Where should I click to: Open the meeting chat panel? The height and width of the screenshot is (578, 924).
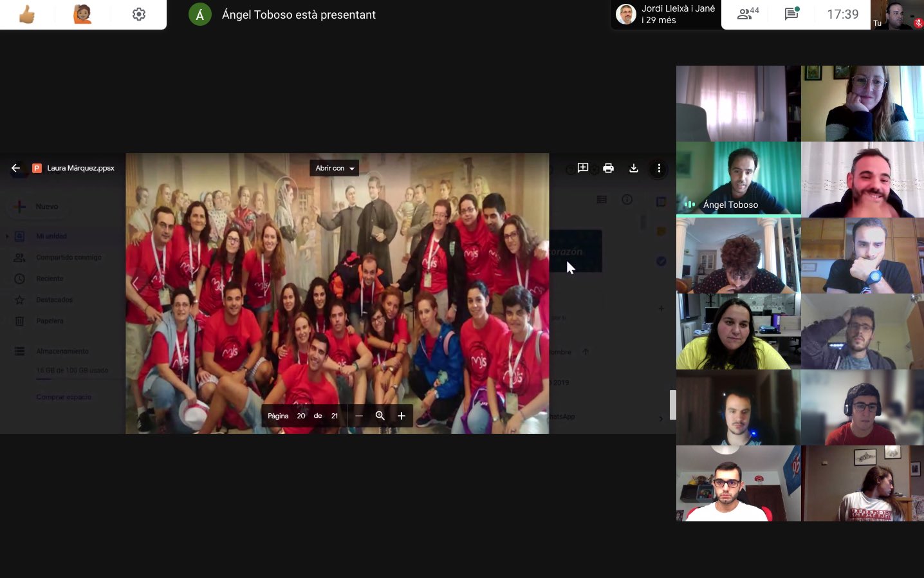791,14
